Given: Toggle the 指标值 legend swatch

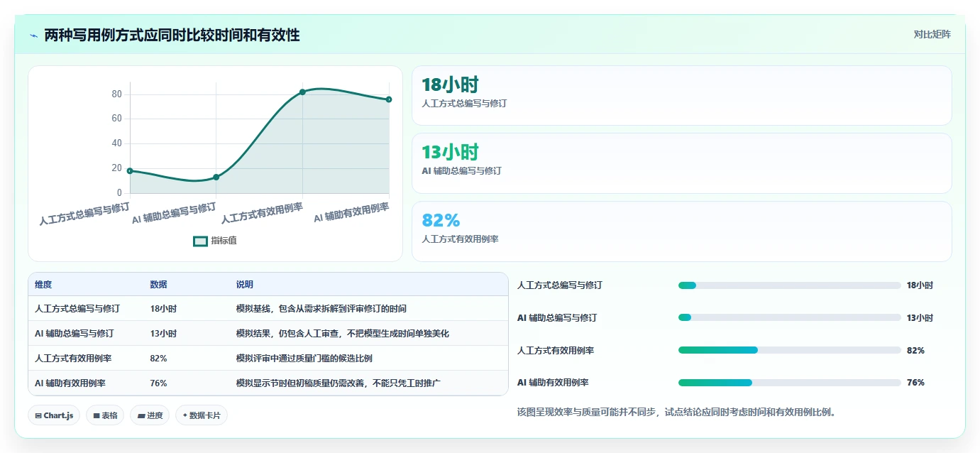Looking at the screenshot, I should click(201, 241).
